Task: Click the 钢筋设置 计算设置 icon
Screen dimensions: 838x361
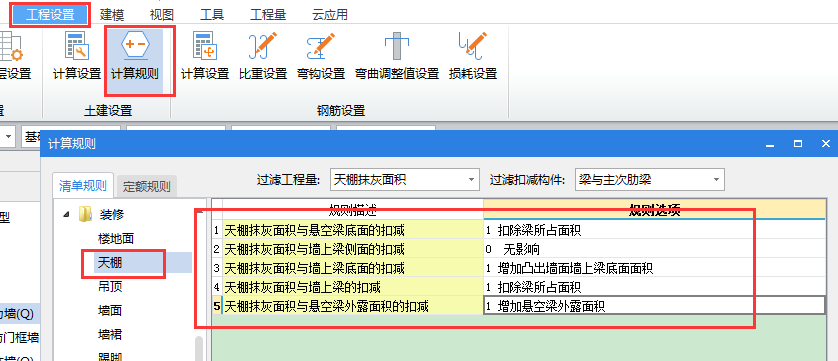Action: click(x=205, y=46)
